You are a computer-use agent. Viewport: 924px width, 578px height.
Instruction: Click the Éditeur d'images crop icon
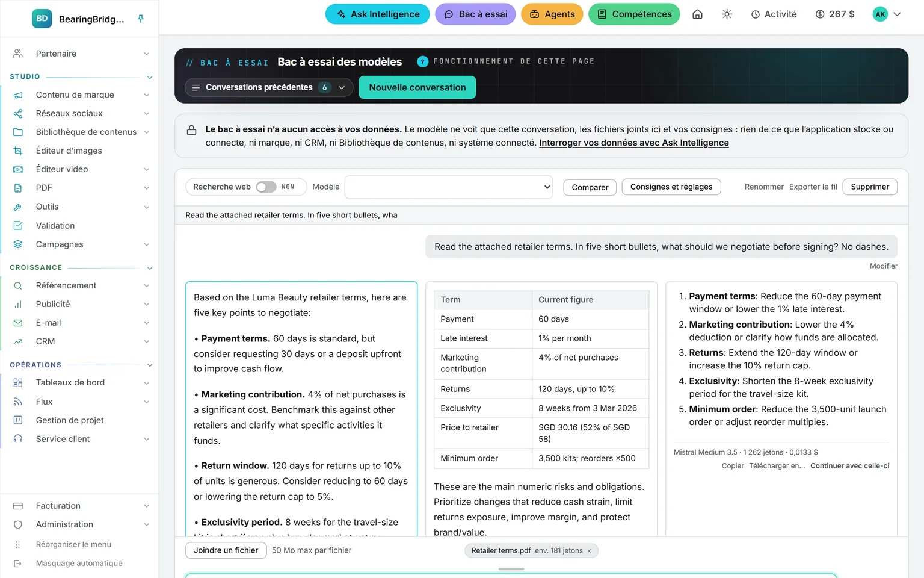[x=18, y=151]
